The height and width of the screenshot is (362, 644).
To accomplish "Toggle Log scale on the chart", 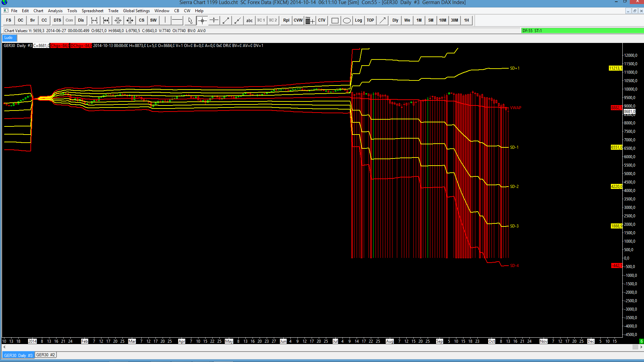I will 358,20.
